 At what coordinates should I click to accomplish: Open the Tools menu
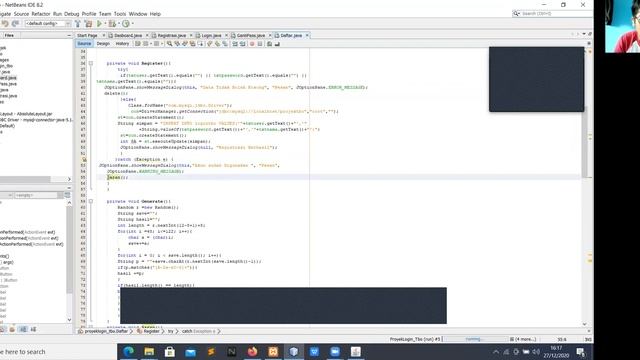tap(120, 14)
